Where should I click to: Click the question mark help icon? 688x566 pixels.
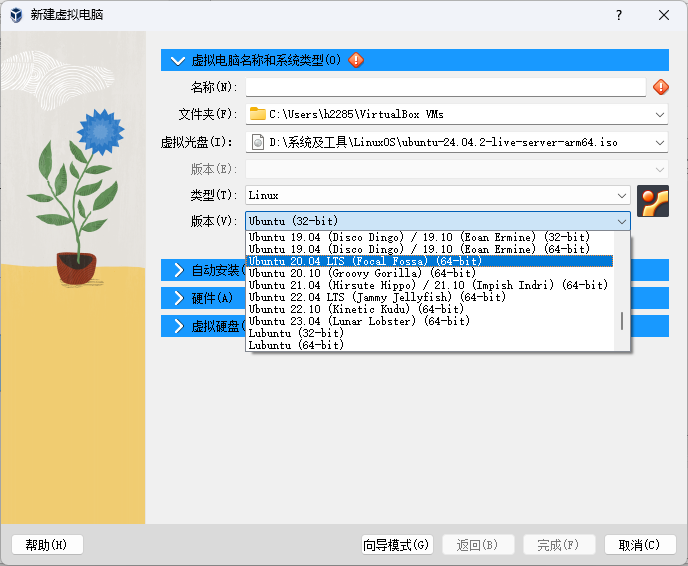(619, 15)
